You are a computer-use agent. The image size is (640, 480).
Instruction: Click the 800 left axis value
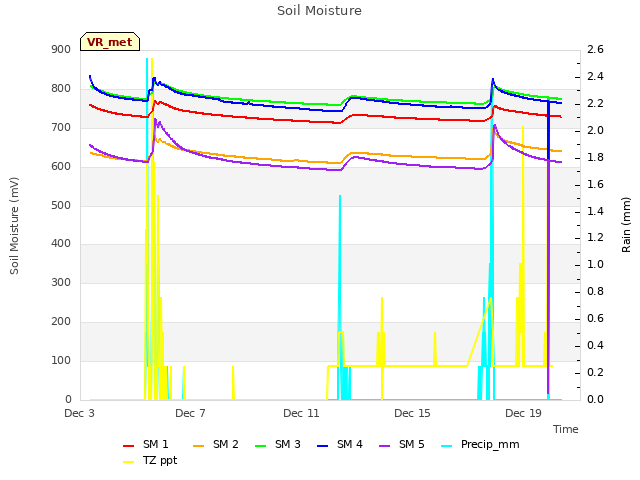(x=61, y=89)
